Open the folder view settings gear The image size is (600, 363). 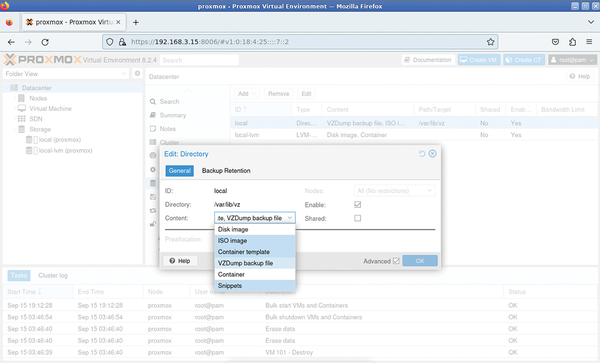(137, 73)
